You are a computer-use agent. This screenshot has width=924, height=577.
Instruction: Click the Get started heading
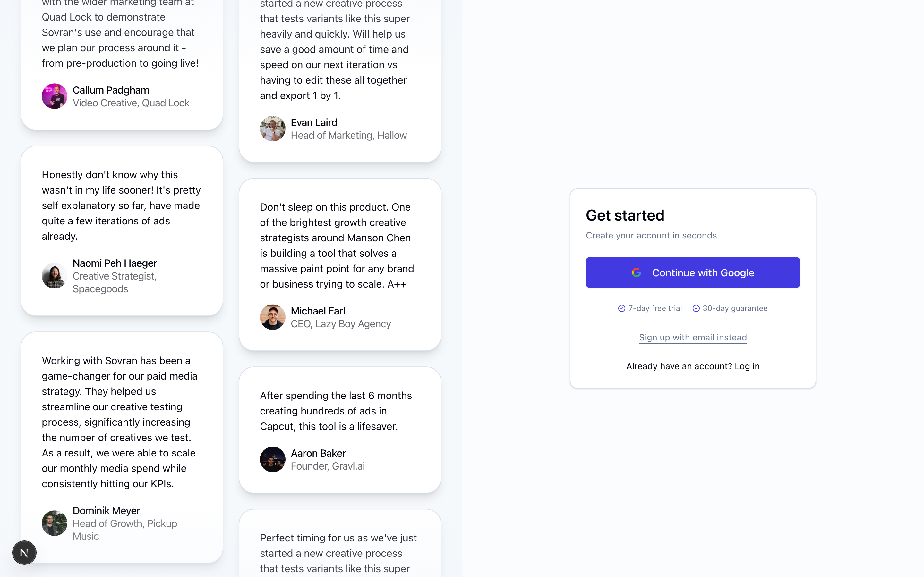(625, 215)
